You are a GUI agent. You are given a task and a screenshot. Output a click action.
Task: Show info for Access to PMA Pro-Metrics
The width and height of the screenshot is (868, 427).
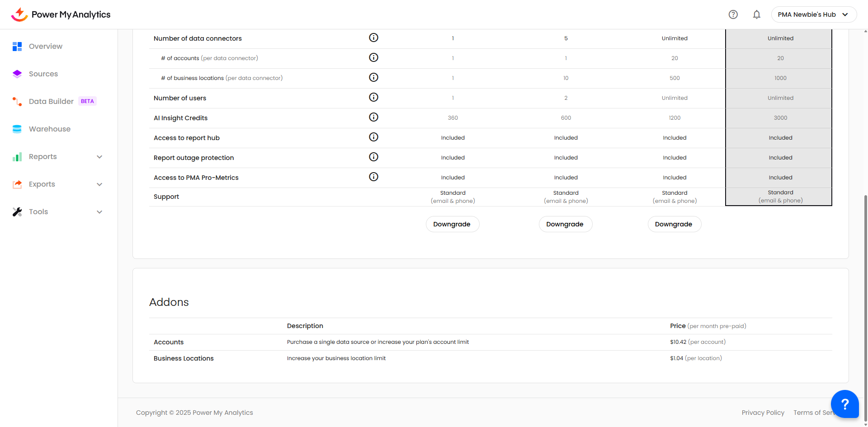(373, 177)
